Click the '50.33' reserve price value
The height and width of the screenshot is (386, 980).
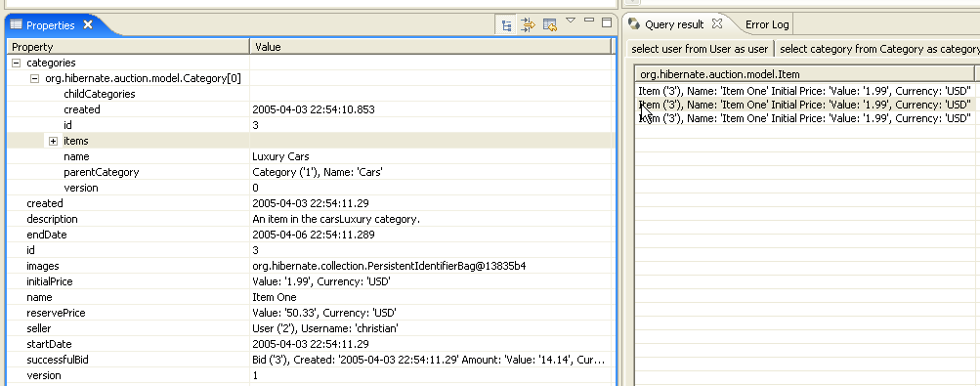pos(324,313)
